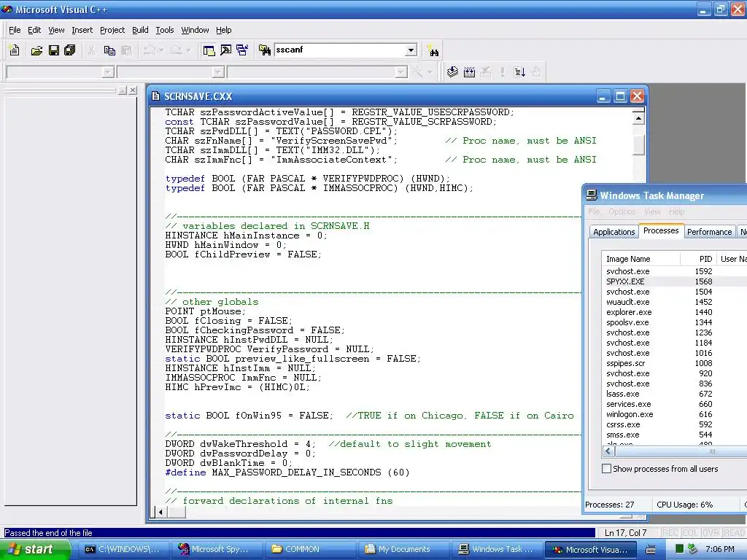Click editor horizontal scroll left arrow

click(x=160, y=513)
